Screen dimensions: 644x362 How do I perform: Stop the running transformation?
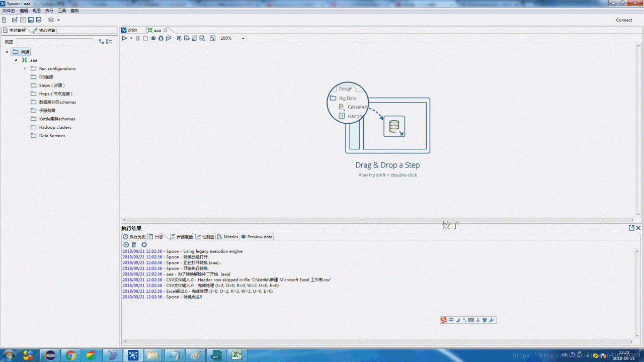coord(145,38)
